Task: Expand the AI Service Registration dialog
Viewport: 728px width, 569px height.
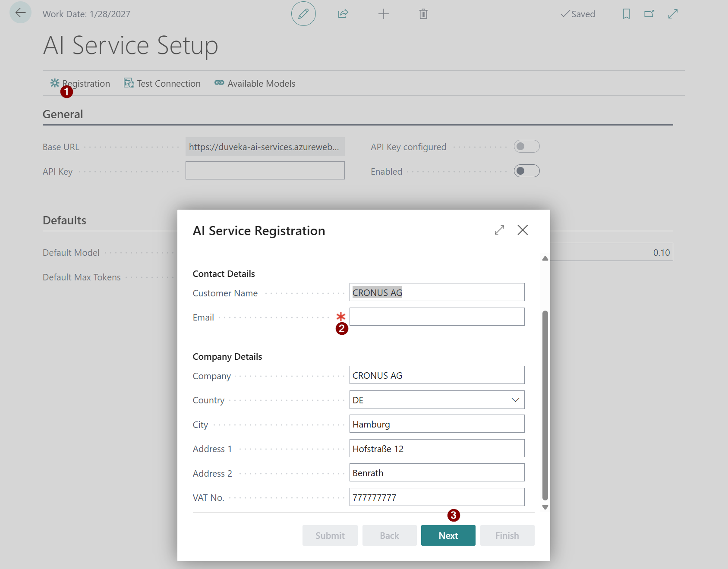Action: click(499, 230)
